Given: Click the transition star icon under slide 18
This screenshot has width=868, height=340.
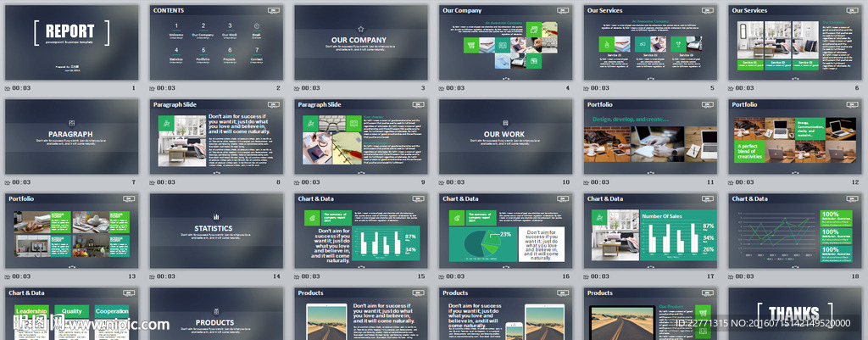Looking at the screenshot, I should click(x=731, y=276).
